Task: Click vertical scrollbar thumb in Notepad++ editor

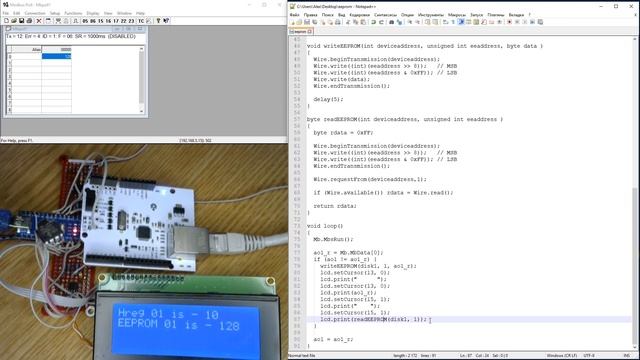Action: pos(635,265)
